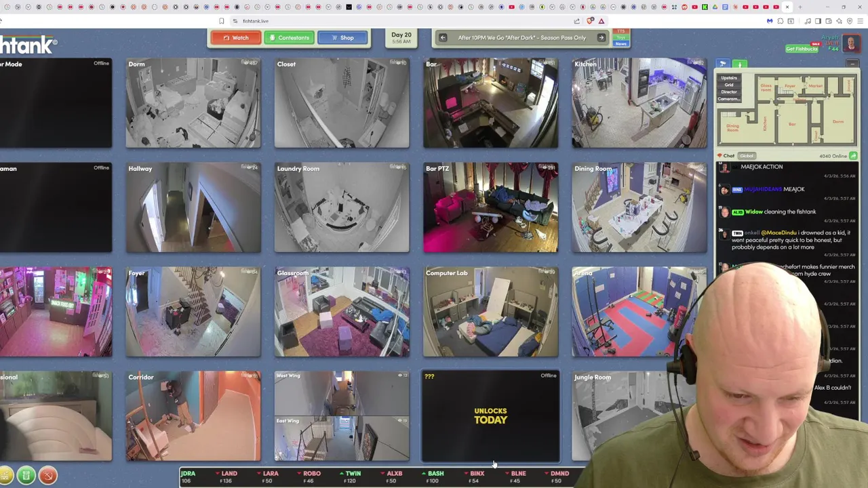Click green round icon at bottom left
868x488 pixels.
26,476
